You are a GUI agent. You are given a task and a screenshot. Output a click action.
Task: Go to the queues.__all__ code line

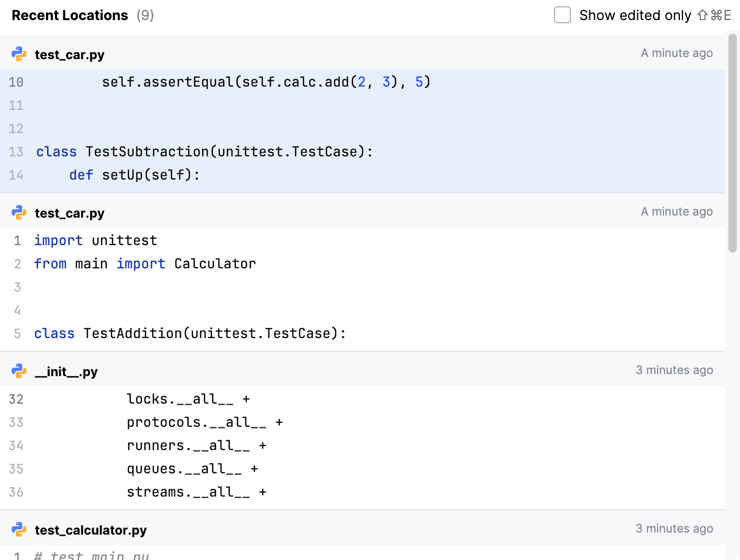[x=192, y=469]
